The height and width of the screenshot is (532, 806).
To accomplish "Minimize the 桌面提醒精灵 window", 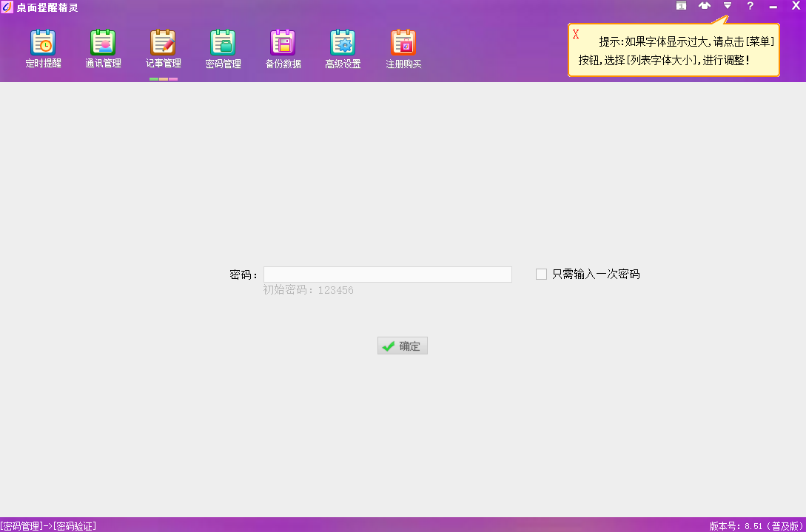I will (773, 7).
